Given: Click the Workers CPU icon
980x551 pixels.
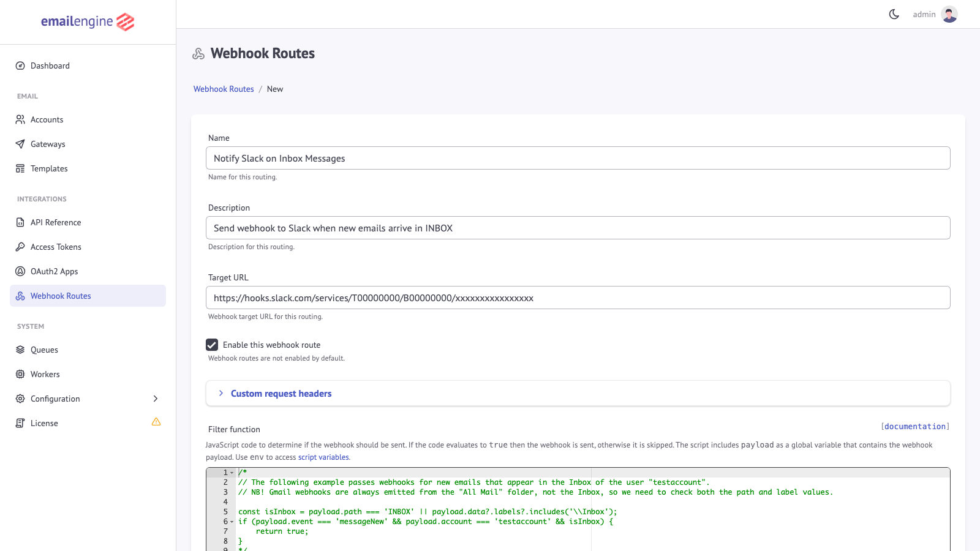Looking at the screenshot, I should (x=20, y=374).
